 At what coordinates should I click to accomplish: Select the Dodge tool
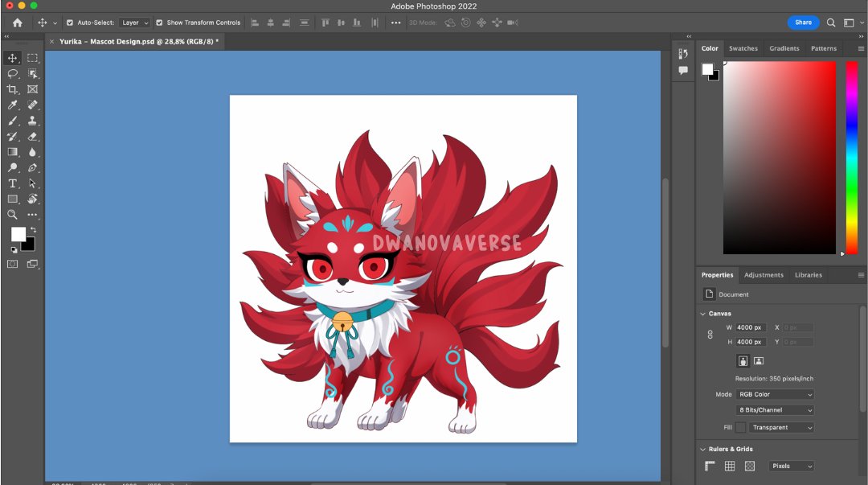click(x=12, y=167)
